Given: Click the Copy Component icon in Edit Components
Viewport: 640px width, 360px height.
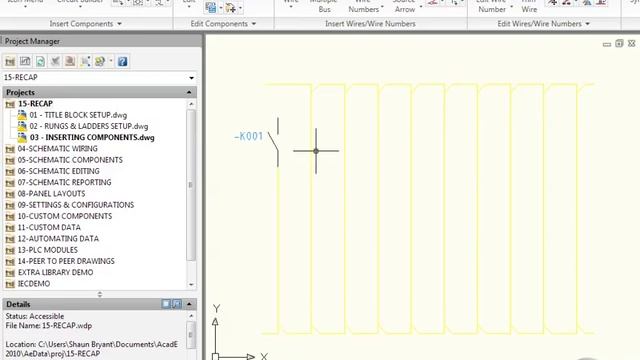Looking at the screenshot, I should (211, 7).
